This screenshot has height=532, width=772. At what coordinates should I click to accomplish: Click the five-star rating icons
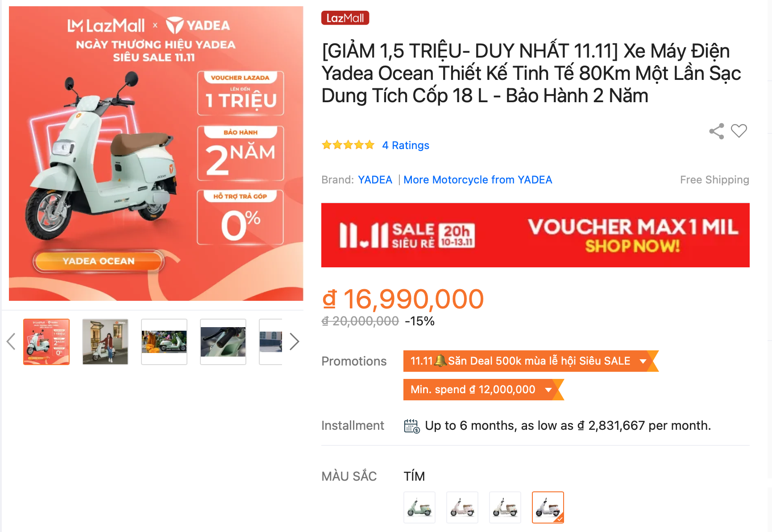click(x=348, y=145)
